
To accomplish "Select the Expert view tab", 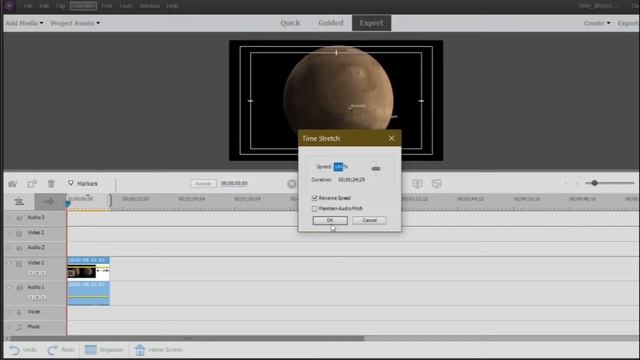I will tap(371, 23).
